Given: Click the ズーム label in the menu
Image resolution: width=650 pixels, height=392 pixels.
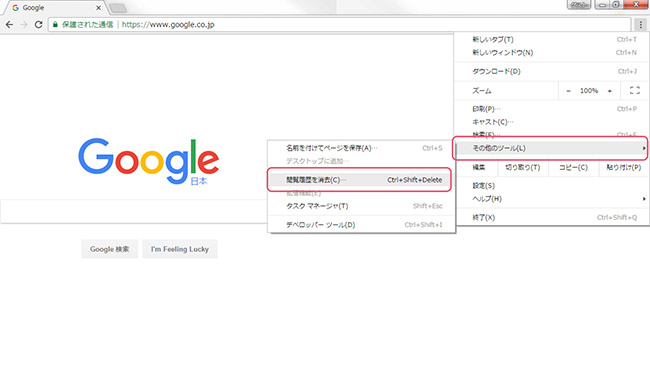Looking at the screenshot, I should coord(482,91).
